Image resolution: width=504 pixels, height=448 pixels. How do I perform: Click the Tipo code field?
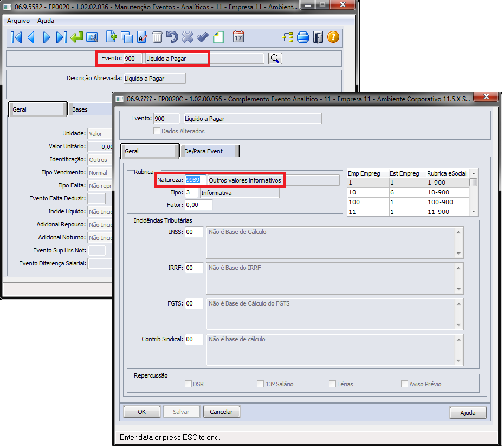pos(191,192)
